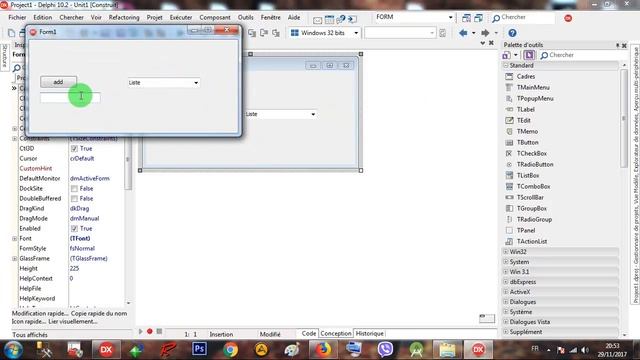Switch to the Historique tab

[x=369, y=333]
